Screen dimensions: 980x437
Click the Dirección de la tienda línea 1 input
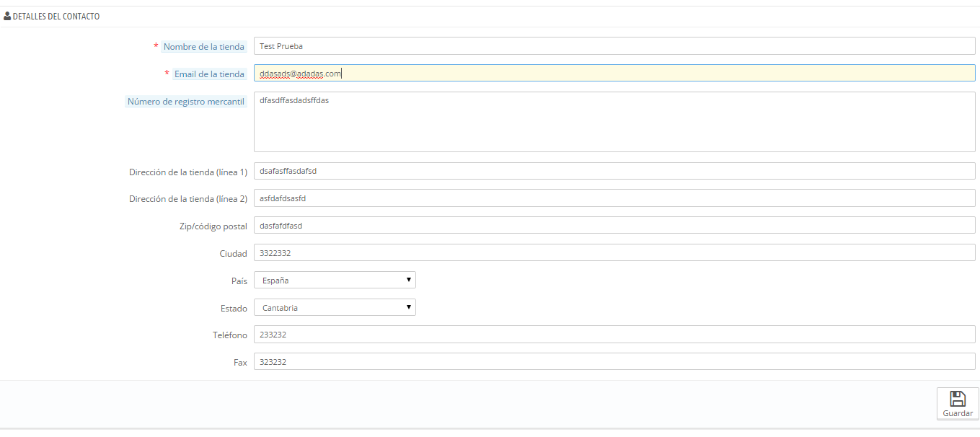(x=614, y=171)
